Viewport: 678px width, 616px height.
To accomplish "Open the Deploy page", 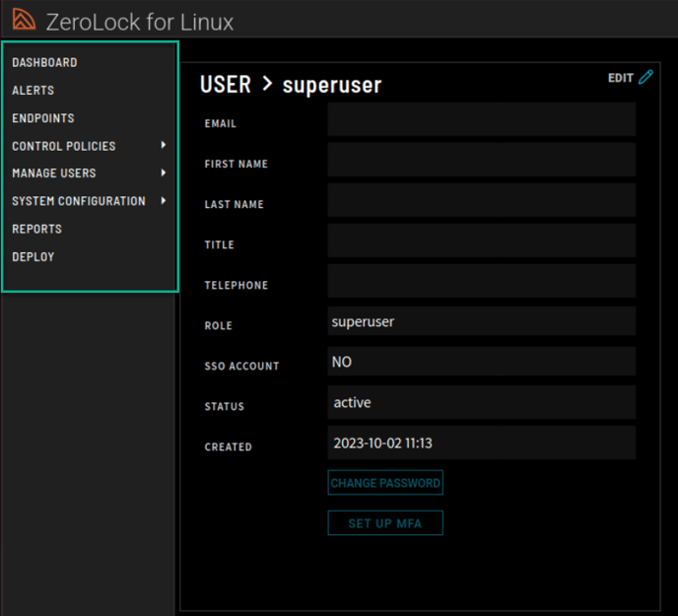I will tap(34, 256).
